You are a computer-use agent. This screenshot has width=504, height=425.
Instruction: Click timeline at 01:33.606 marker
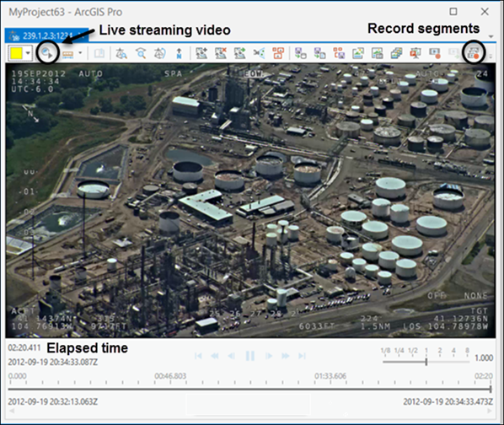coord(330,376)
